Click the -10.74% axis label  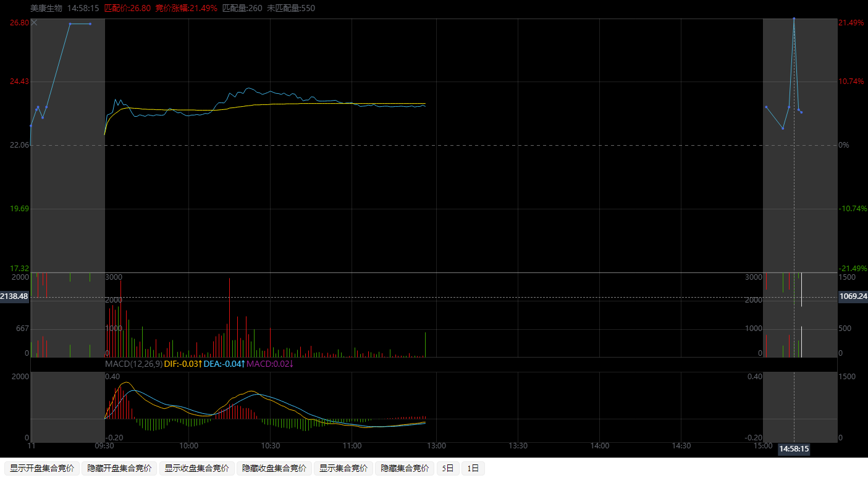[853, 209]
